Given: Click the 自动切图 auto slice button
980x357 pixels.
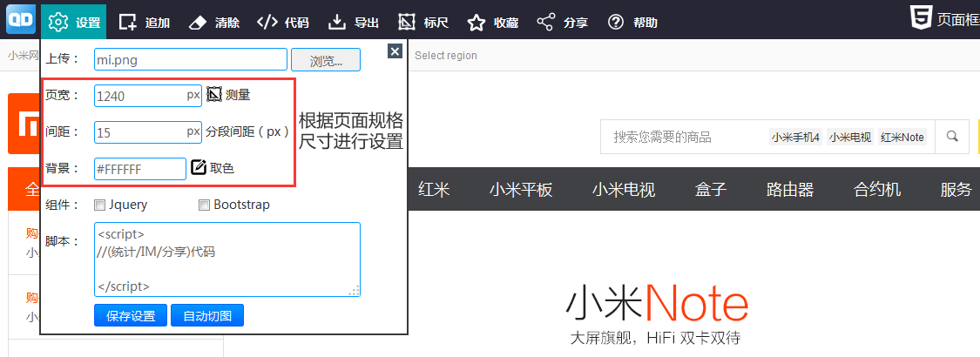Looking at the screenshot, I should pos(206,316).
